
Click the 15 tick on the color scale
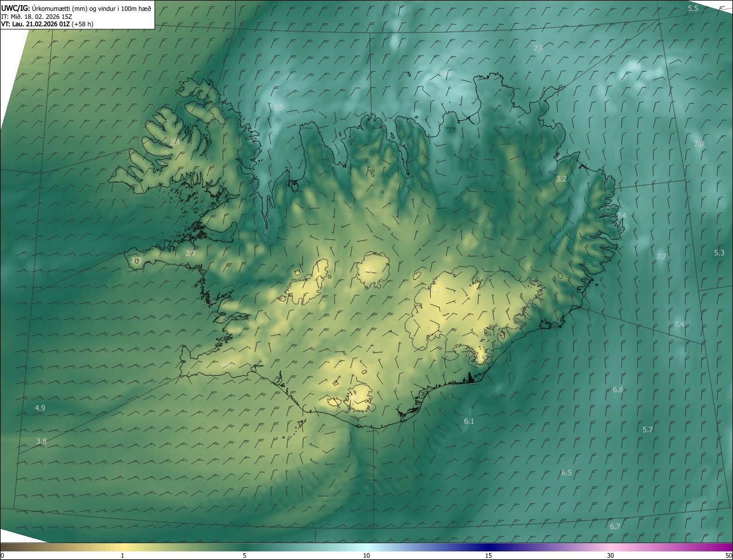point(488,555)
